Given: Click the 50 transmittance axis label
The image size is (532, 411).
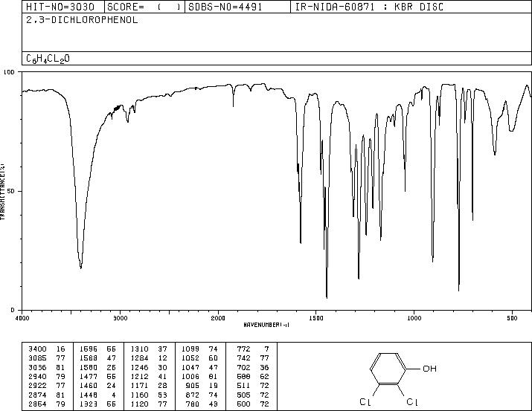Looking at the screenshot, I should (x=10, y=191).
